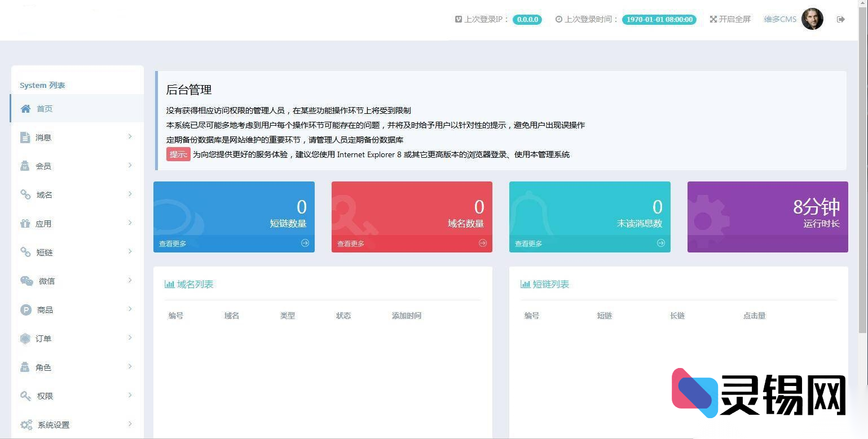Open the 系统设置 settings gear icon

(25, 424)
